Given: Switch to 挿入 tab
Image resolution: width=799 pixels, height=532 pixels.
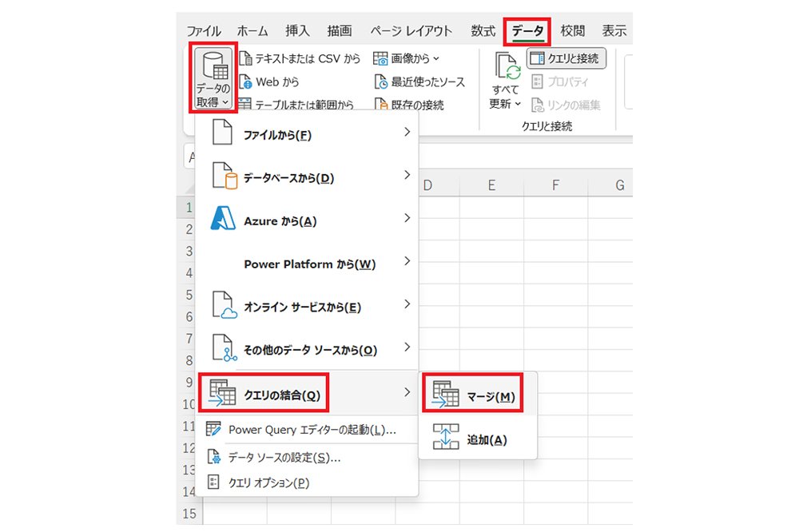Looking at the screenshot, I should pyautogui.click(x=297, y=31).
